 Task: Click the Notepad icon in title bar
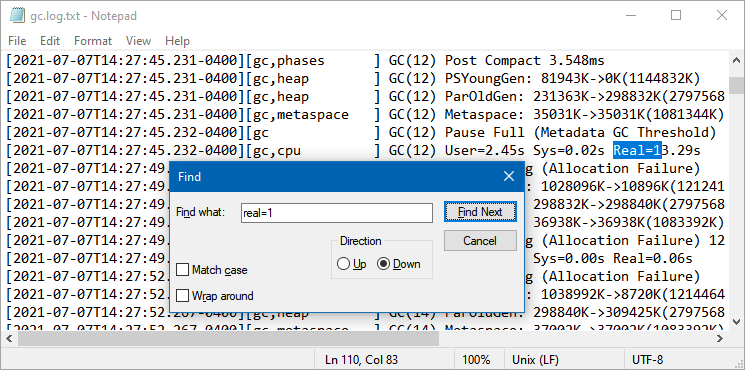tap(17, 16)
